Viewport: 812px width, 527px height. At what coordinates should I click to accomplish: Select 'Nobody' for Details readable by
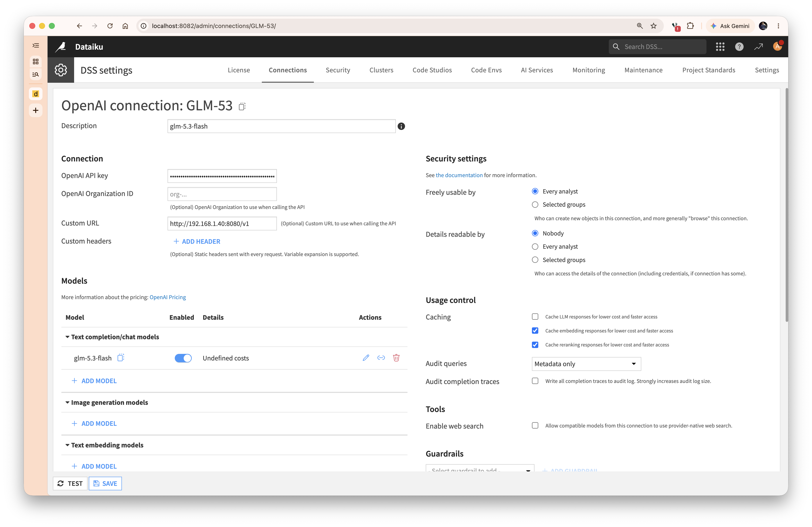(535, 233)
